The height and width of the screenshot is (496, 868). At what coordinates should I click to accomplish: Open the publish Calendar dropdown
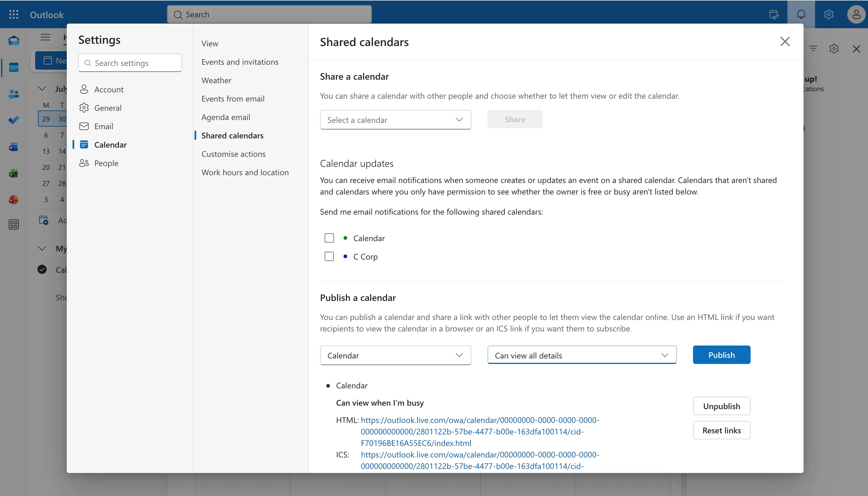click(395, 355)
